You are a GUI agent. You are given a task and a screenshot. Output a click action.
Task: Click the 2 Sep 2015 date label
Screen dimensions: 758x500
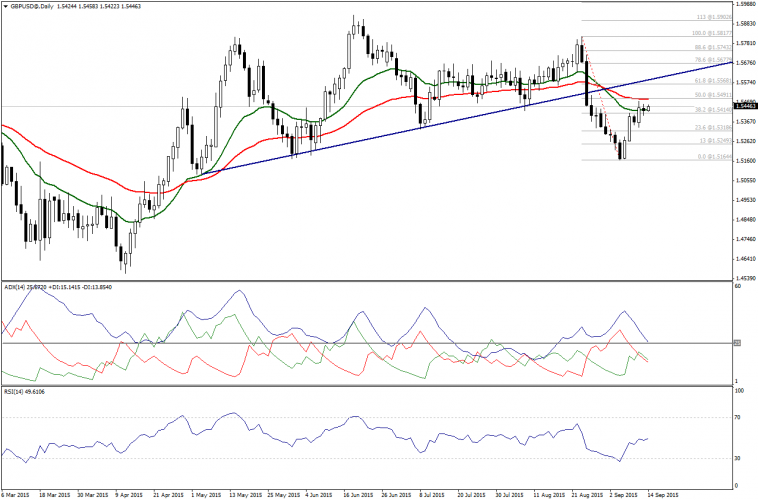[x=624, y=495]
